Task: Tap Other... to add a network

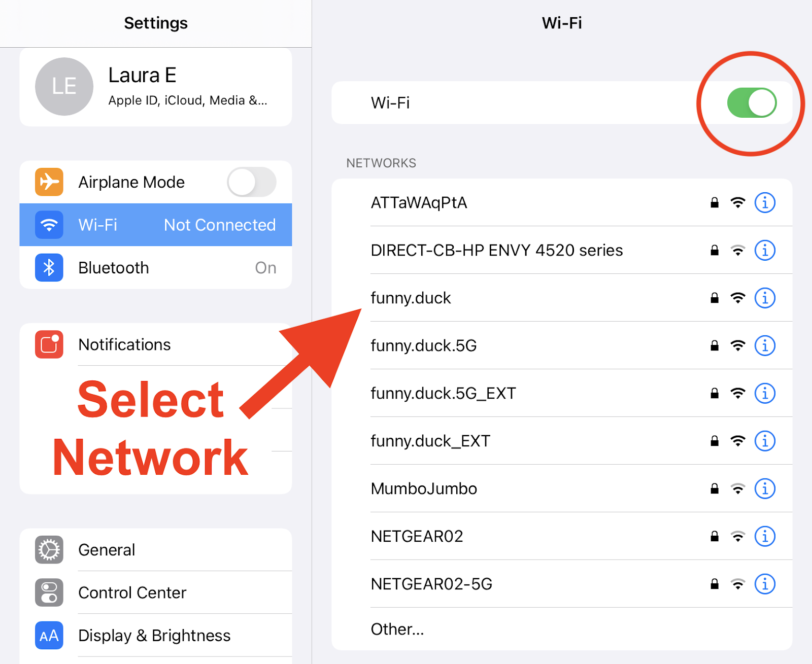Action: pyautogui.click(x=397, y=630)
